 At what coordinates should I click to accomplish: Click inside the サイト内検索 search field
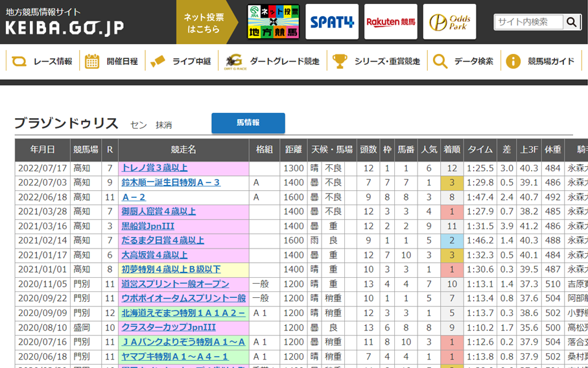pyautogui.click(x=528, y=22)
